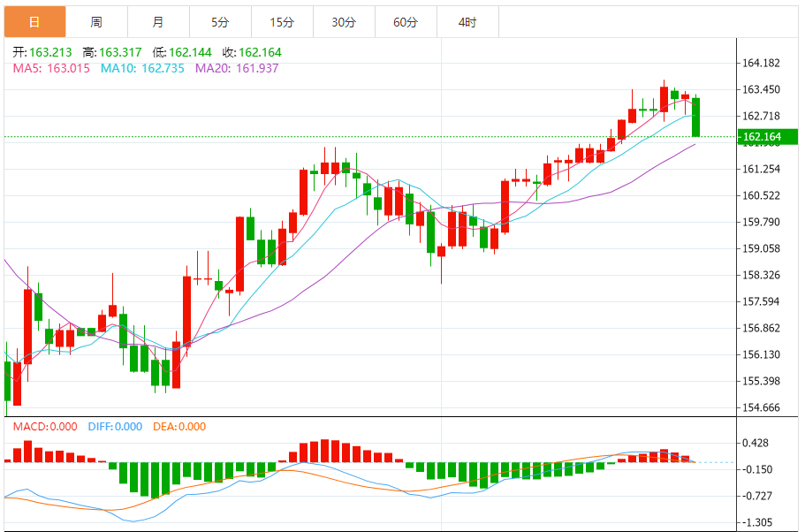Viewport: 805px width, 532px height.
Task: Click the 154.666 price axis label
Action: coord(761,407)
